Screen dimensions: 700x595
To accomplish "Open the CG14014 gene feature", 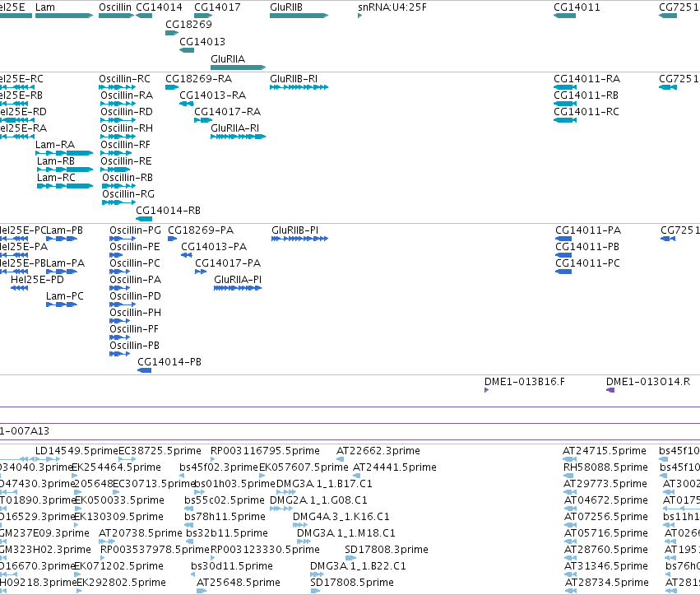I will coord(144,16).
